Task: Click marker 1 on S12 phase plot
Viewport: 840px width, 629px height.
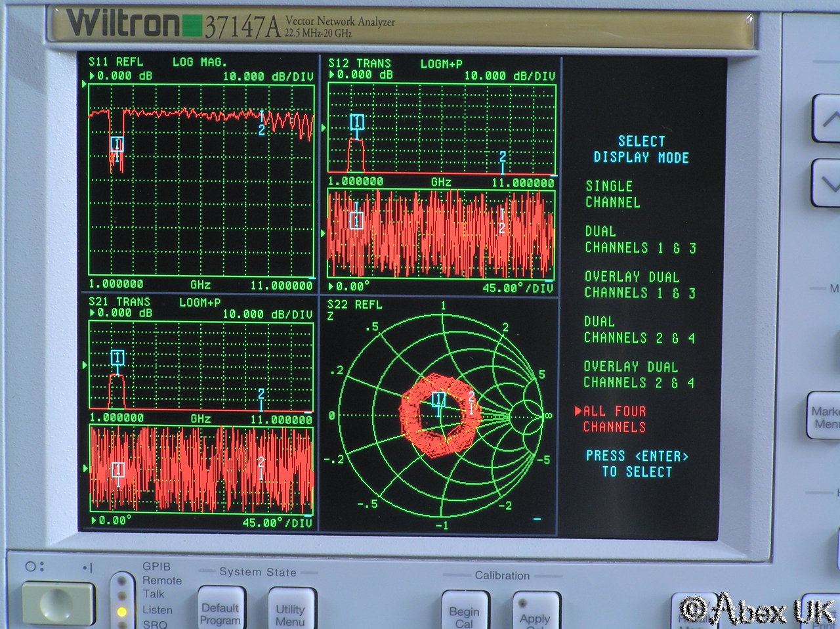Action: pyautogui.click(x=356, y=221)
